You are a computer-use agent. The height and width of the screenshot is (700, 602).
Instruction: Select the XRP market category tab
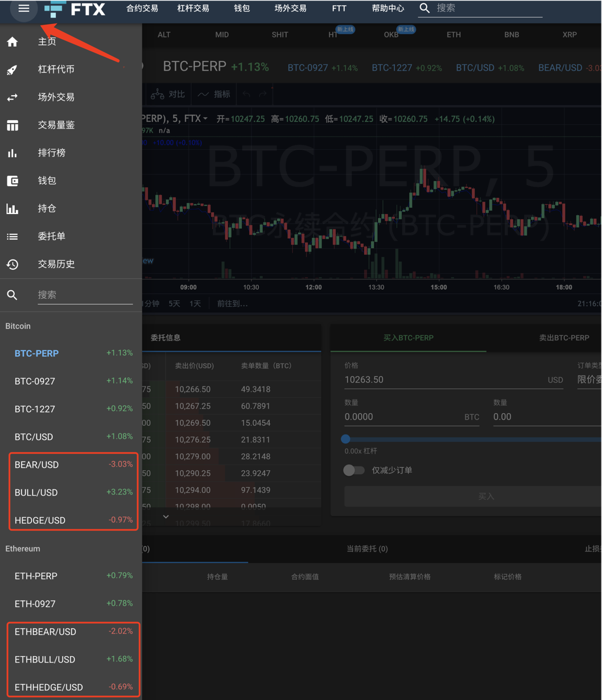coord(570,35)
